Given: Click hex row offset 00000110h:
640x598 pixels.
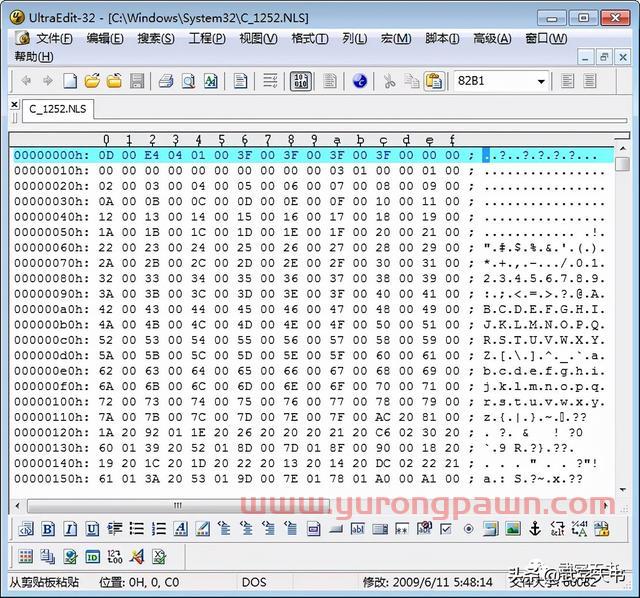Looking at the screenshot, I should [51, 417].
